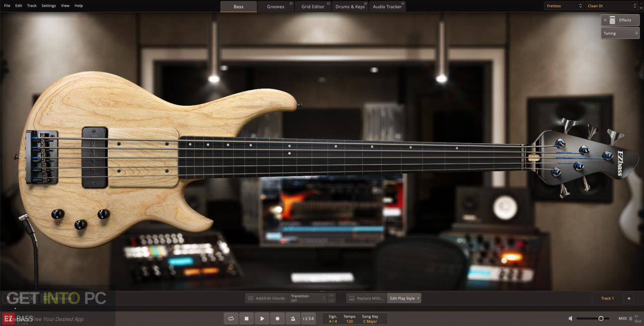The width and height of the screenshot is (644, 326).
Task: Open the Settings menu
Action: (x=49, y=6)
